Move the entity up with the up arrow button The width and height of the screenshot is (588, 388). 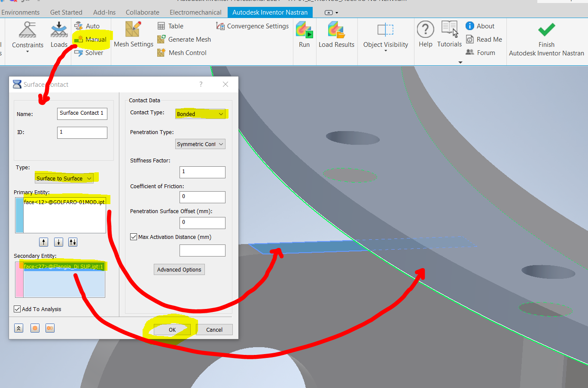click(x=43, y=242)
